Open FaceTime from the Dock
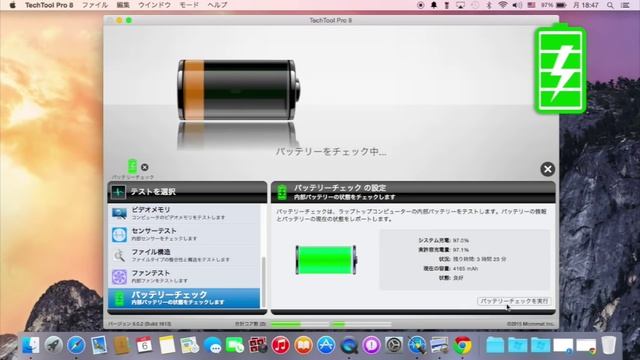This screenshot has width=640, height=360. pyautogui.click(x=235, y=345)
